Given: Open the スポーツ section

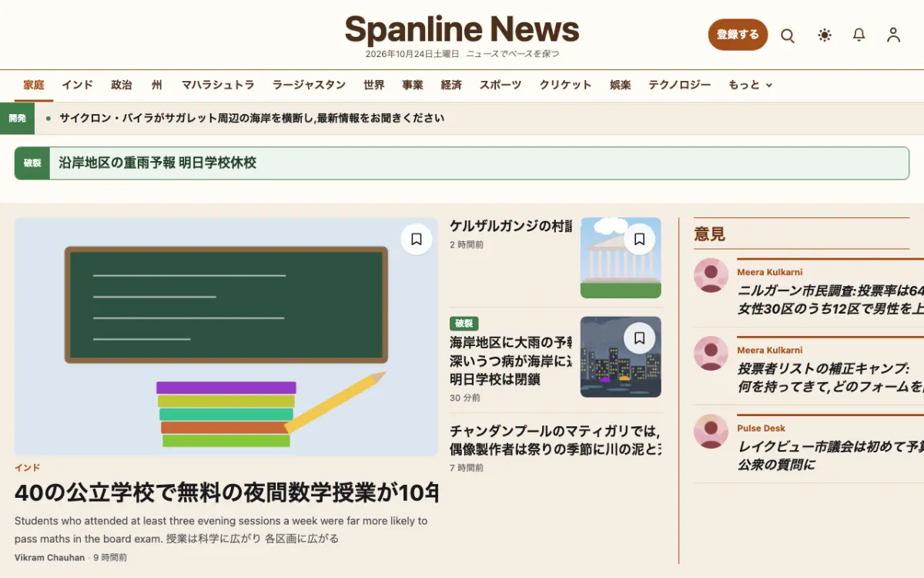Looking at the screenshot, I should pyautogui.click(x=500, y=85).
